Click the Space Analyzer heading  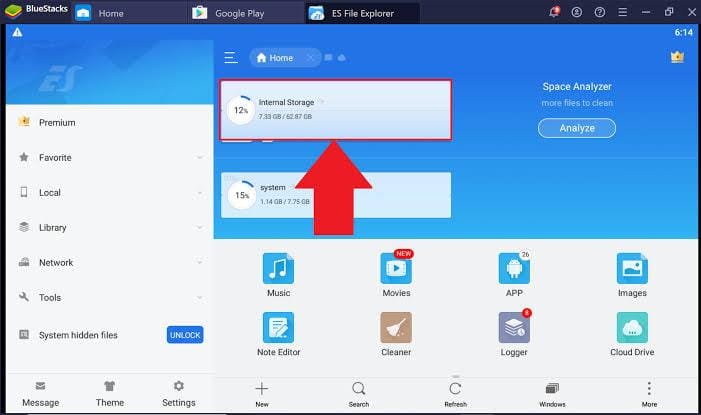point(577,87)
